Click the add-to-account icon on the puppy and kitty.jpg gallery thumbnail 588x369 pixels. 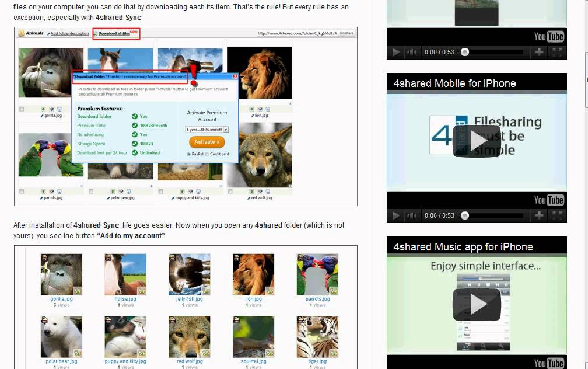click(142, 353)
